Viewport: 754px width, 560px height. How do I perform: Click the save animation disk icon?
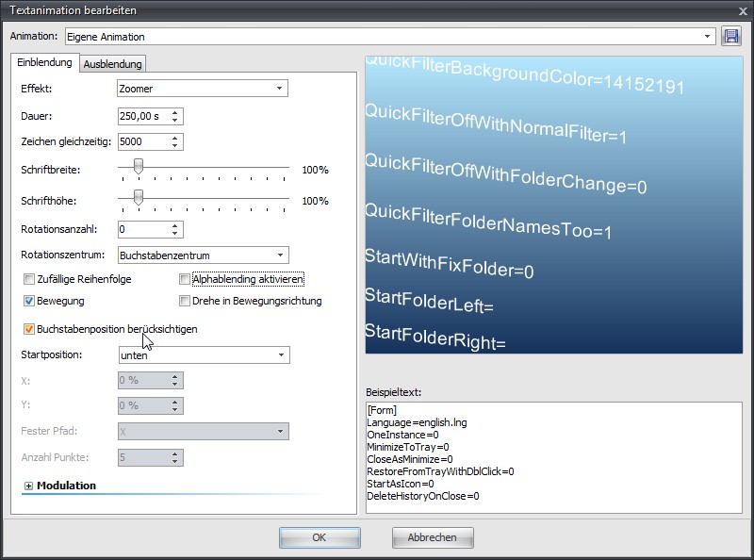pyautogui.click(x=731, y=37)
